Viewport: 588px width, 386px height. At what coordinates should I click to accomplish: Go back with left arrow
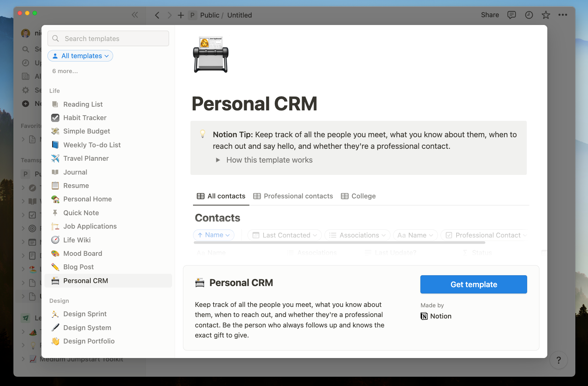(x=157, y=15)
